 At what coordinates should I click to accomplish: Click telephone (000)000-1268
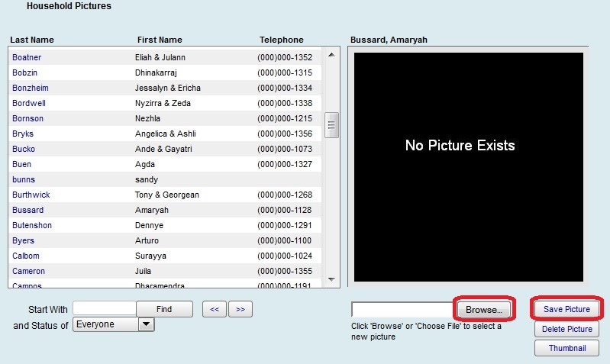pos(285,195)
